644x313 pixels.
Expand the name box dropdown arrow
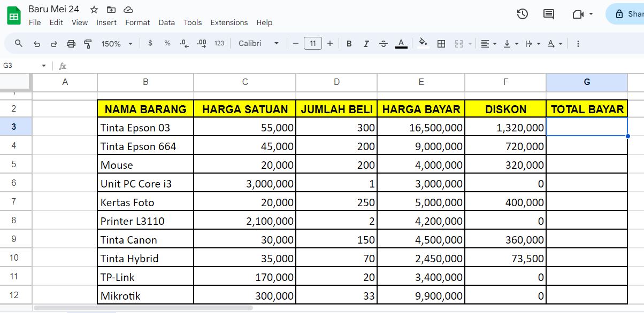click(x=44, y=66)
